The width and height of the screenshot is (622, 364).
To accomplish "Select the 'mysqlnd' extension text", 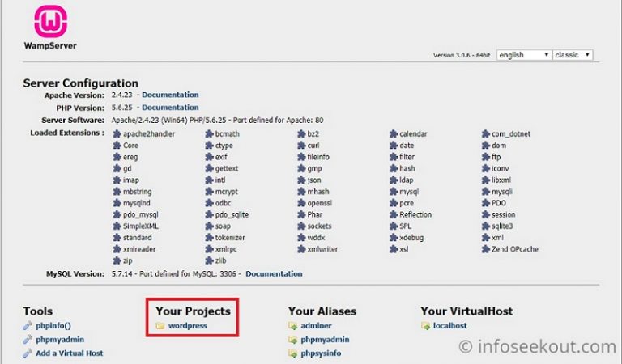I will pos(136,203).
